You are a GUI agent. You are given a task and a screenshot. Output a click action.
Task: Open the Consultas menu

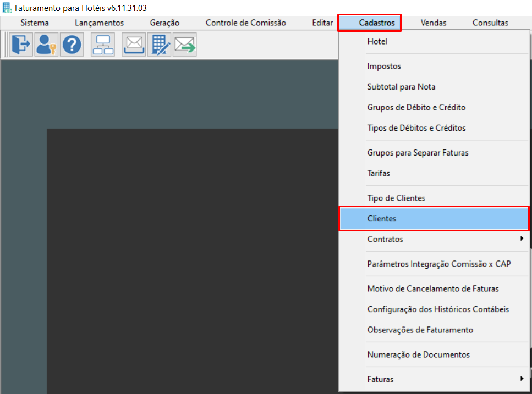[490, 23]
